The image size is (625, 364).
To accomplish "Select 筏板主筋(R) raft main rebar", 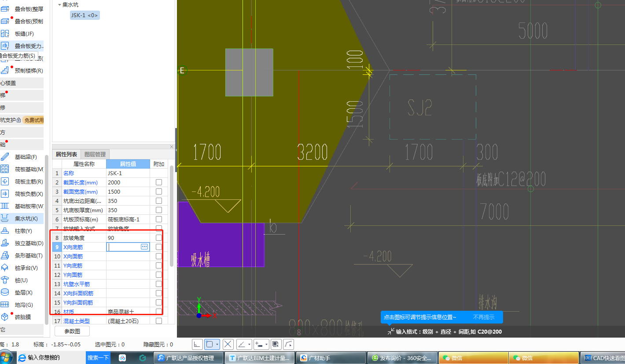I will click(x=22, y=182).
